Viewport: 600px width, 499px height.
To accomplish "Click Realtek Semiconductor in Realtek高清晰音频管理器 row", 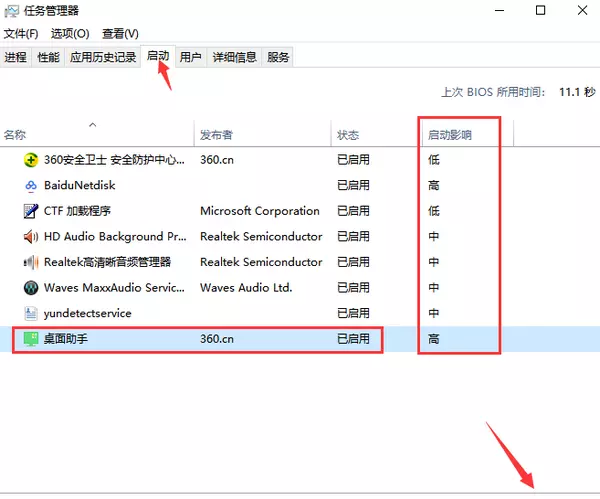I will pyautogui.click(x=261, y=262).
